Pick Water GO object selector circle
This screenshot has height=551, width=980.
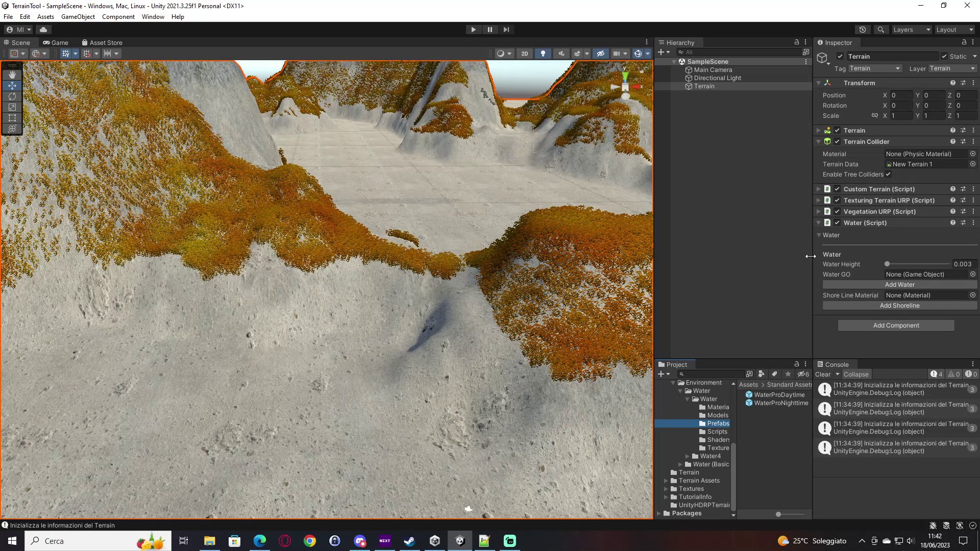click(972, 274)
